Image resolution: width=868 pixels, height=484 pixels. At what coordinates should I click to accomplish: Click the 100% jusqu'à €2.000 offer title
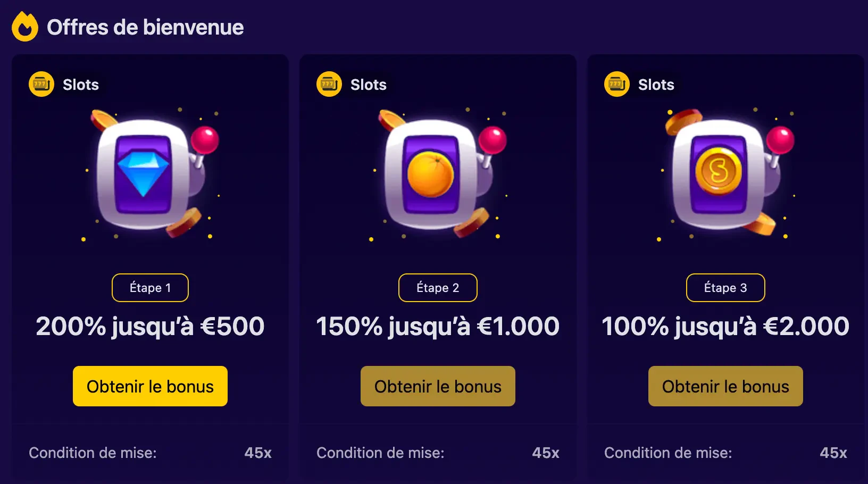tap(725, 326)
